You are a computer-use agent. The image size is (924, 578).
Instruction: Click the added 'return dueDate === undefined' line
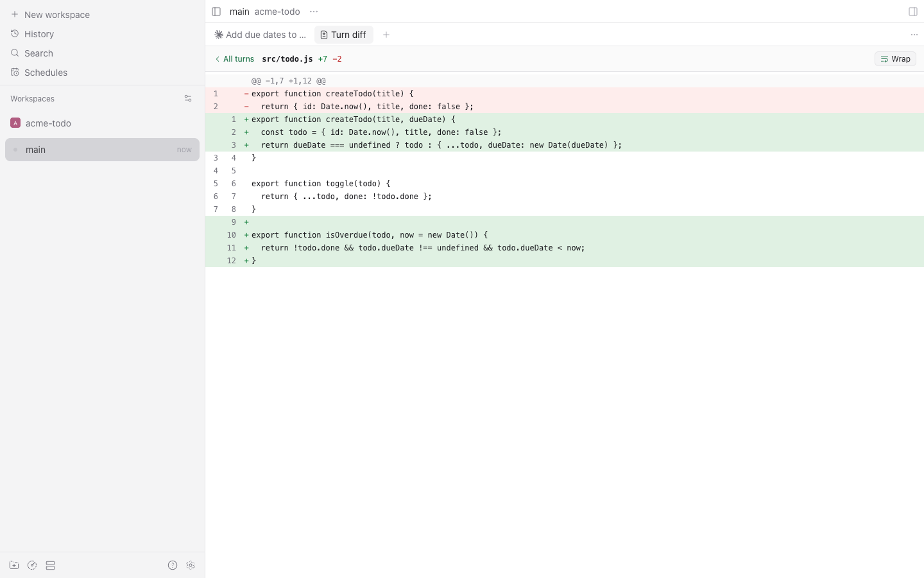(x=565, y=145)
